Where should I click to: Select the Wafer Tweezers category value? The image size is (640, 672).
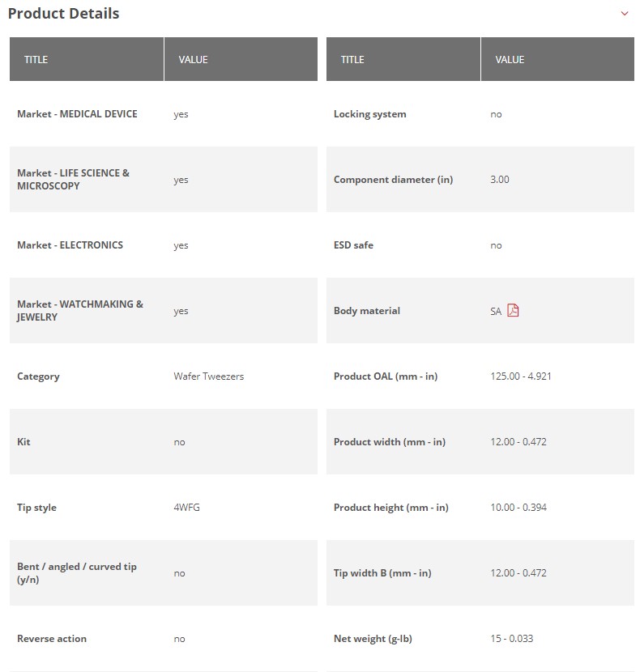point(208,376)
